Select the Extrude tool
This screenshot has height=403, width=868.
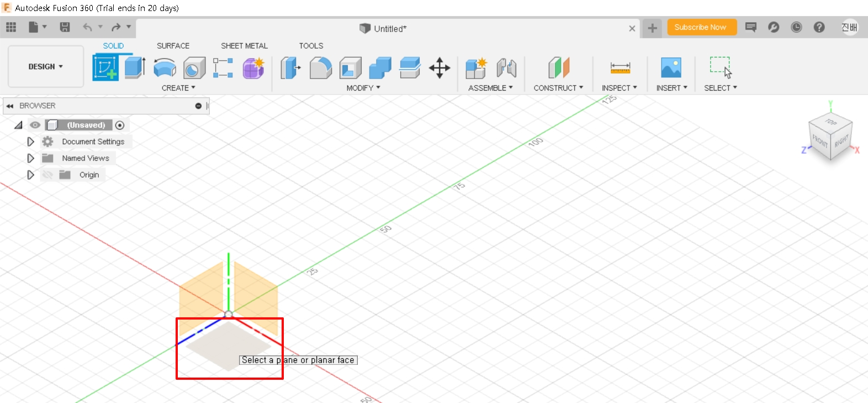(x=135, y=67)
